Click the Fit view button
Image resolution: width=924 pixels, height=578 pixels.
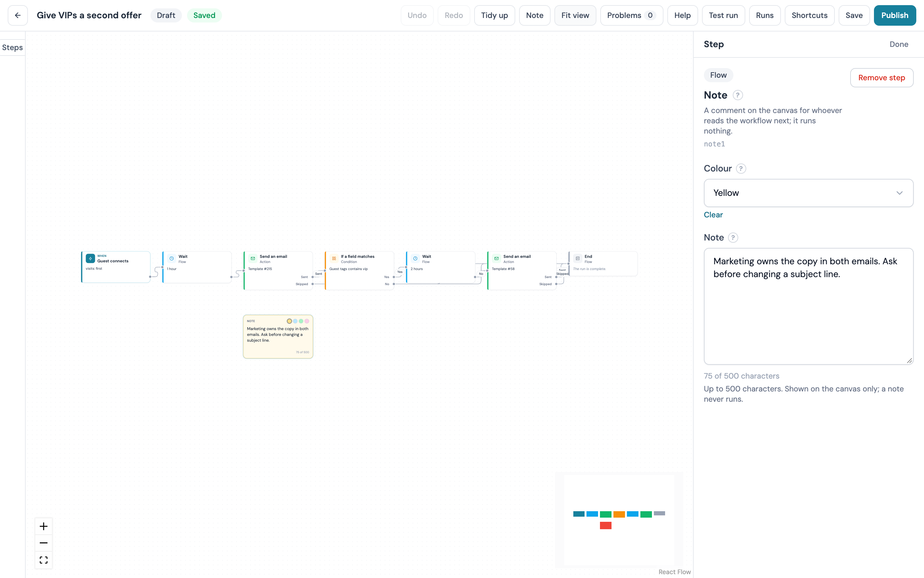(x=575, y=15)
